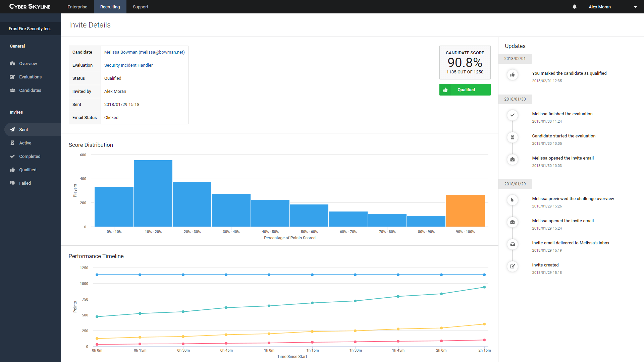Click the Invite created pencil icon
The height and width of the screenshot is (362, 644).
coord(512,266)
